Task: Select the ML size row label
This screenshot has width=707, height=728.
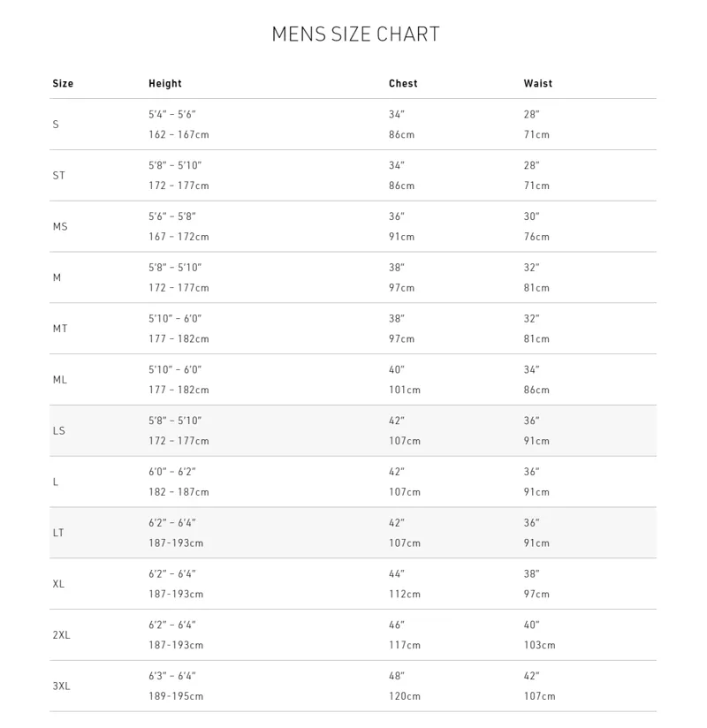Action: [60, 380]
